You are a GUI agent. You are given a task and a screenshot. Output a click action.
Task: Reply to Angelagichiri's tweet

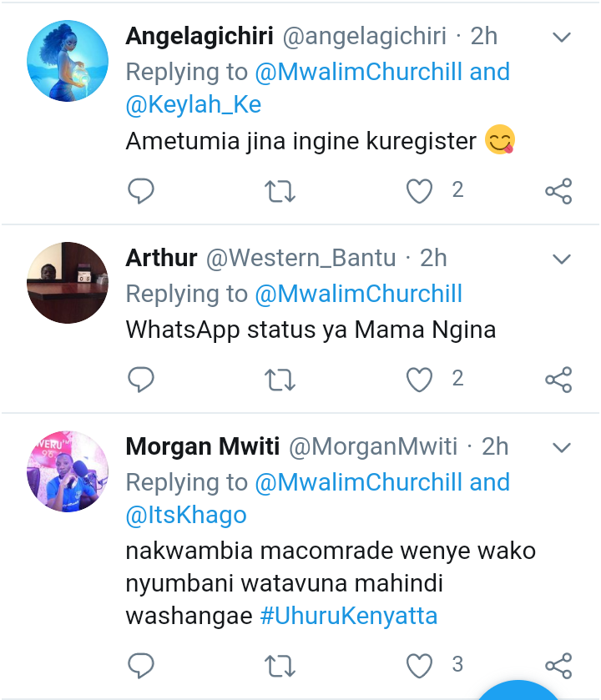(x=141, y=192)
